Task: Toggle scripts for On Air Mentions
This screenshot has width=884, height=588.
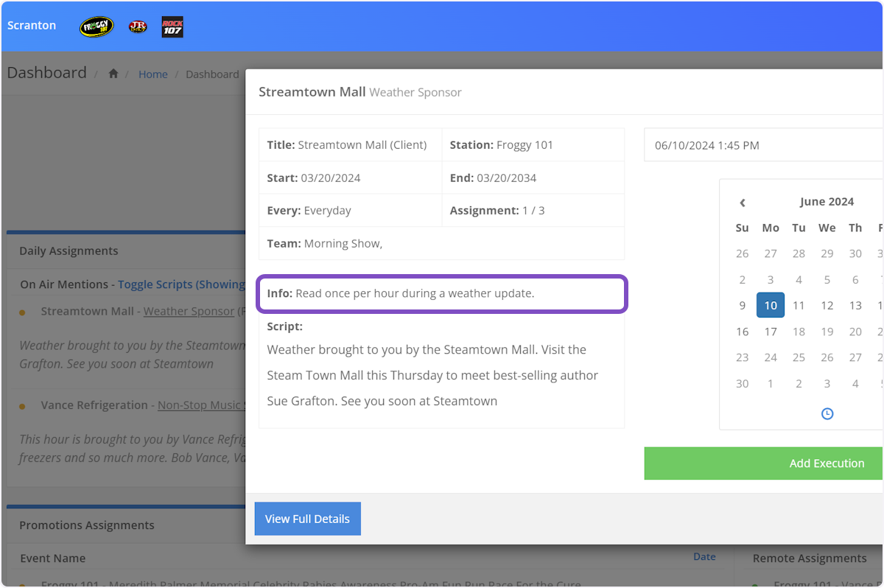Action: coord(181,284)
